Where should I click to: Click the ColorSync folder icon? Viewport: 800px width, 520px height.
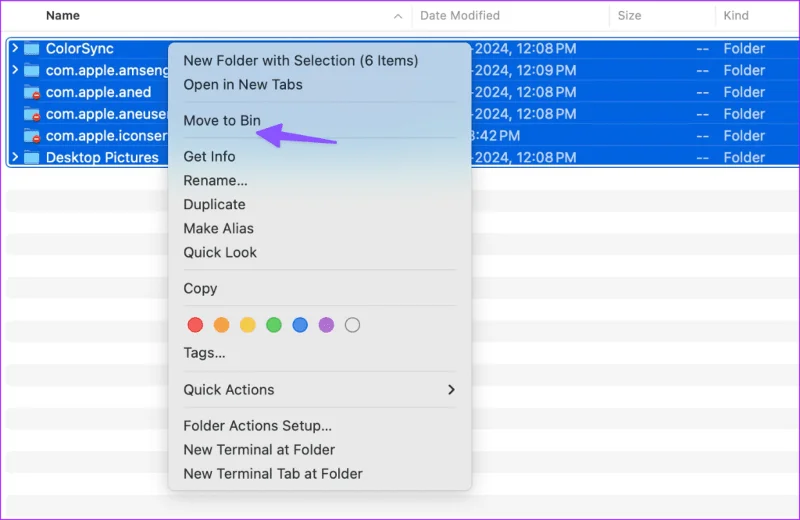point(32,48)
